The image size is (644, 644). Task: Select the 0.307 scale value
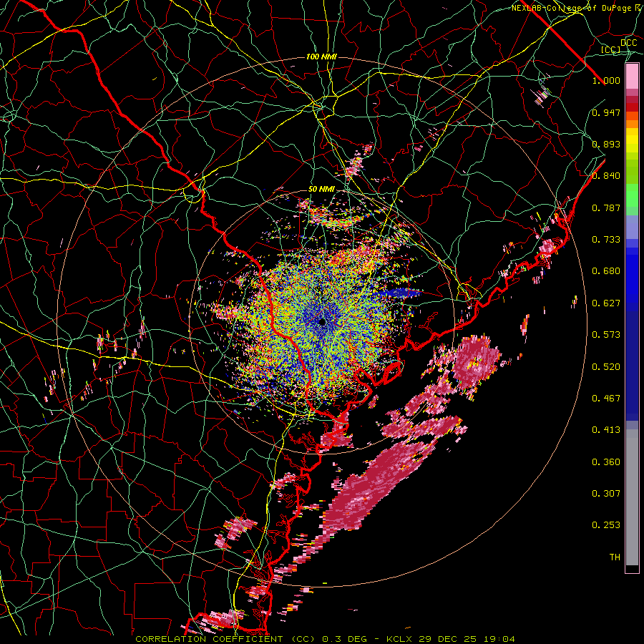point(606,494)
